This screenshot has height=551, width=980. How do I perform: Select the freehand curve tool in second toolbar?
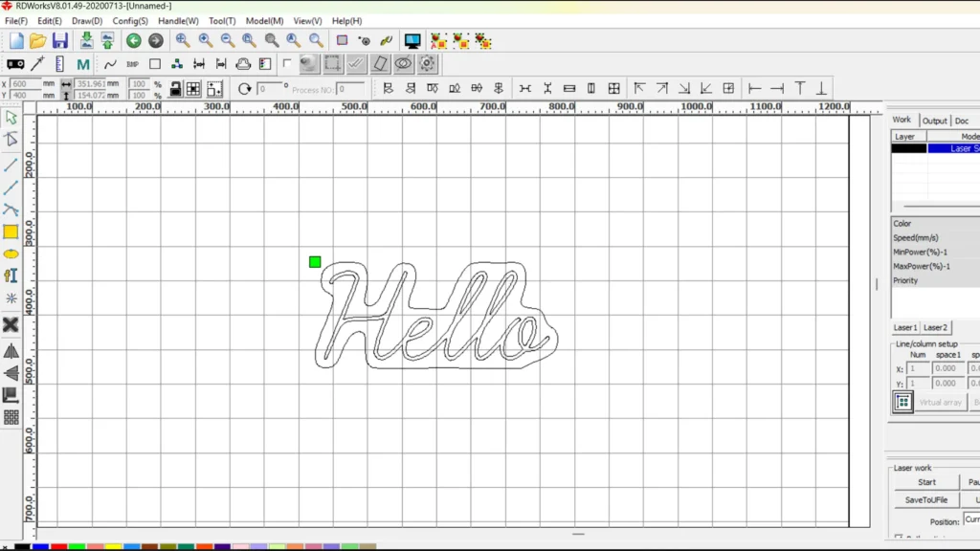pyautogui.click(x=111, y=64)
